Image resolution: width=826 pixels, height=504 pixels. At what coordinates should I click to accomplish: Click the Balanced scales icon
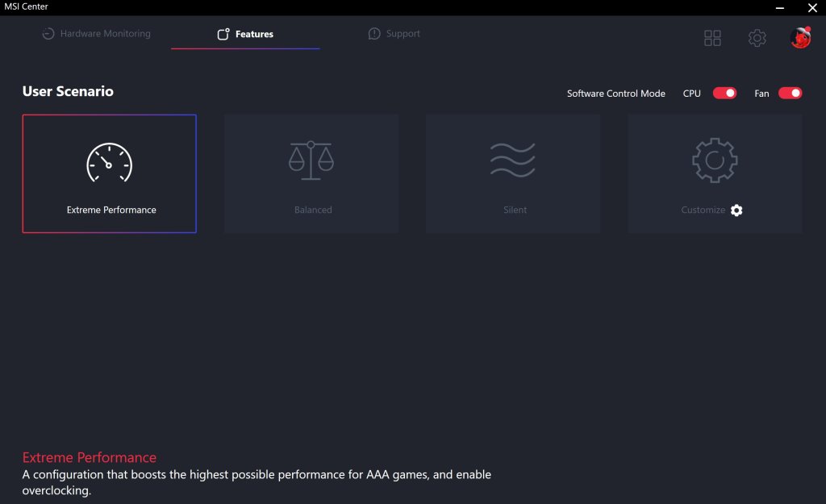pos(311,160)
